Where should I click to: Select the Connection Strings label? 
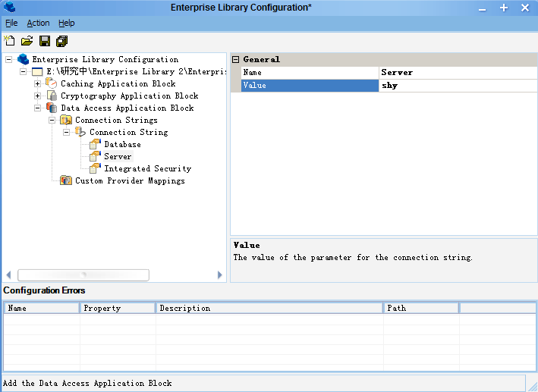(x=116, y=120)
